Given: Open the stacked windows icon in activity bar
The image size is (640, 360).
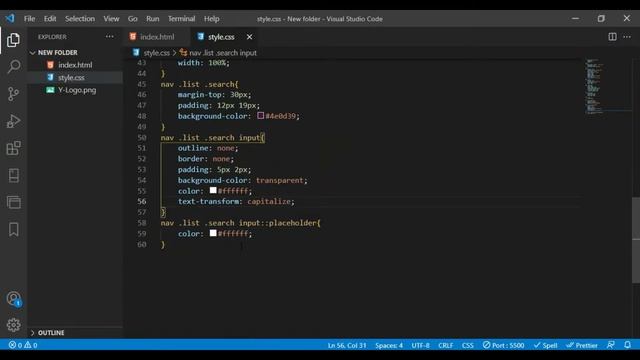Looking at the screenshot, I should pyautogui.click(x=13, y=202).
